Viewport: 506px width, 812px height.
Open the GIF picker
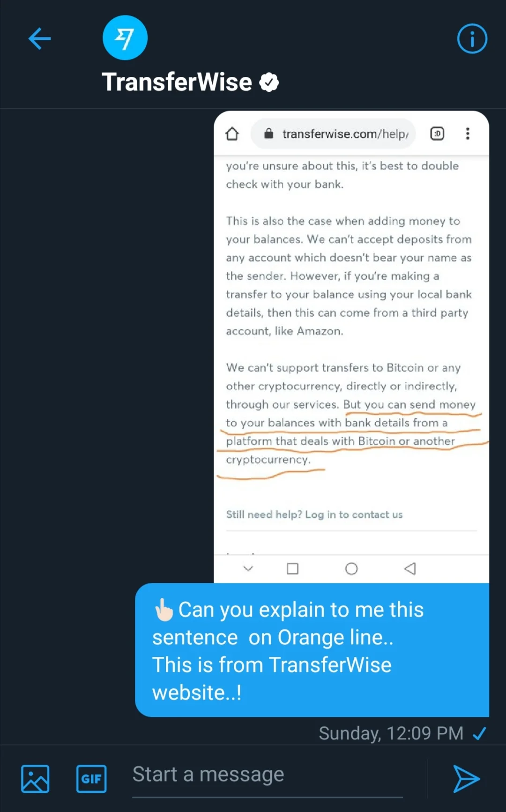point(91,779)
